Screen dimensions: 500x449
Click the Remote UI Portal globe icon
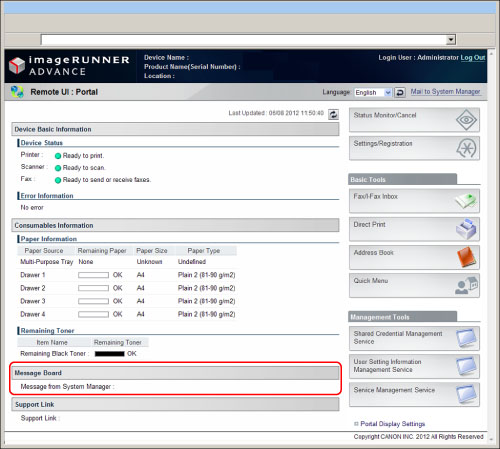17,92
